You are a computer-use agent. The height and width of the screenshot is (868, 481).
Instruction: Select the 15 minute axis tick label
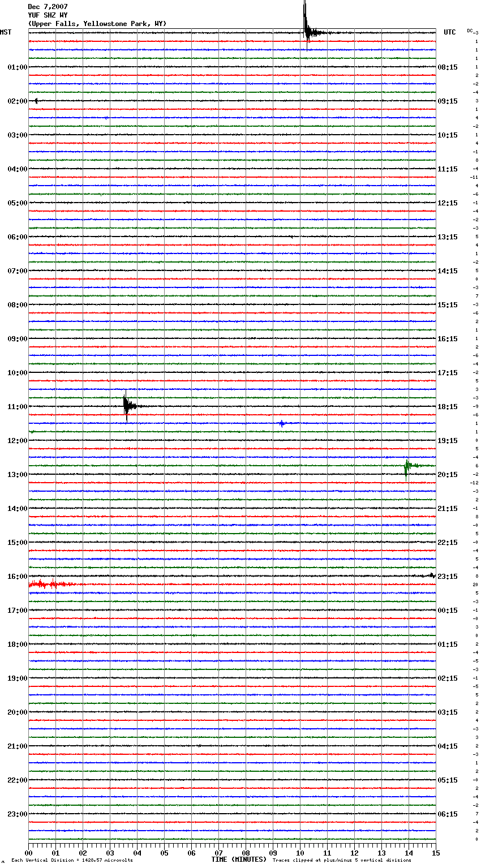[436, 853]
